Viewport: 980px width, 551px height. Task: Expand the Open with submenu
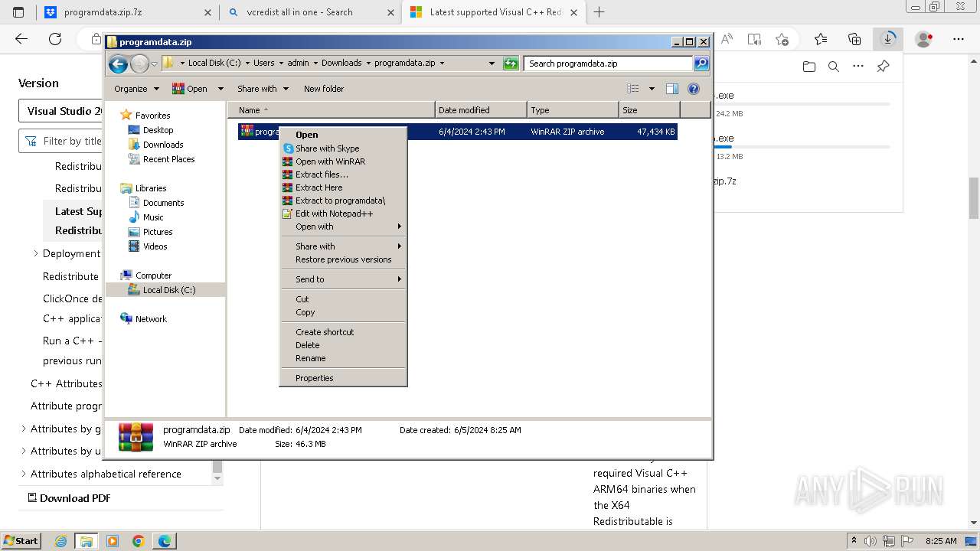tap(343, 227)
